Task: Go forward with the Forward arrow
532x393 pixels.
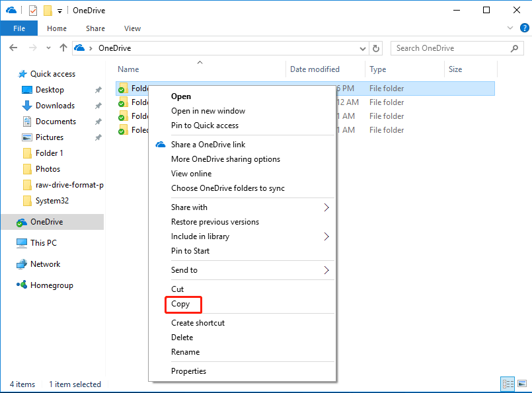Action: [x=32, y=48]
